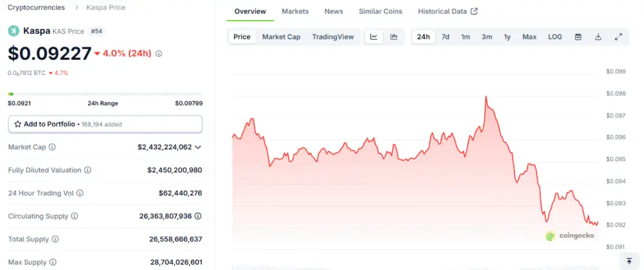
Task: Open 24 Hour Trading Vol info icon
Action: pyautogui.click(x=80, y=193)
